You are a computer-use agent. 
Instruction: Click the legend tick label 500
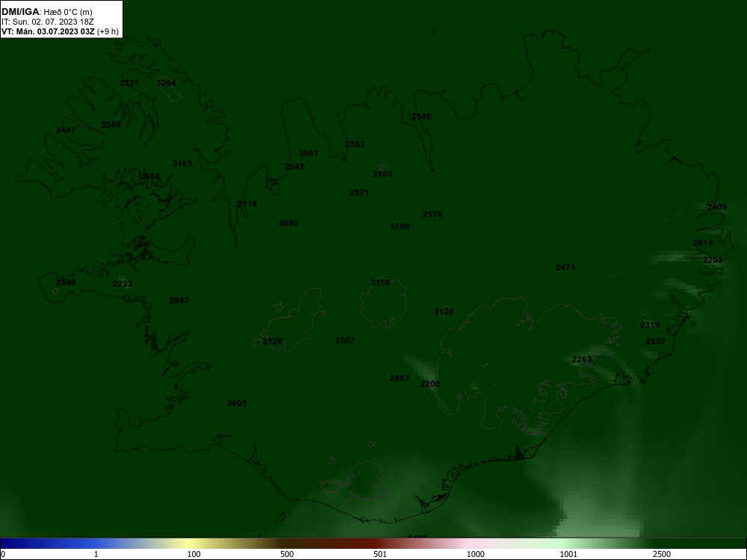[287, 554]
